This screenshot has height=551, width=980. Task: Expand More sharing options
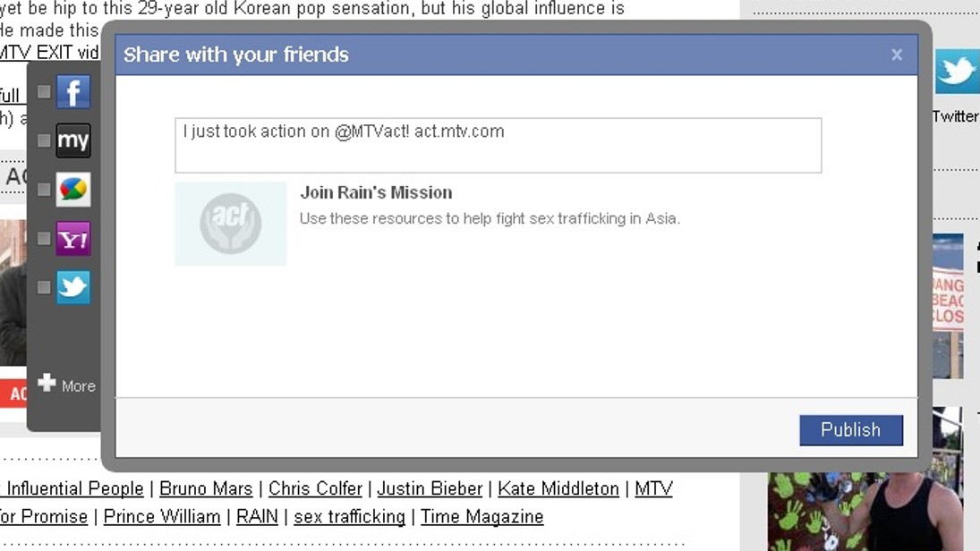66,385
